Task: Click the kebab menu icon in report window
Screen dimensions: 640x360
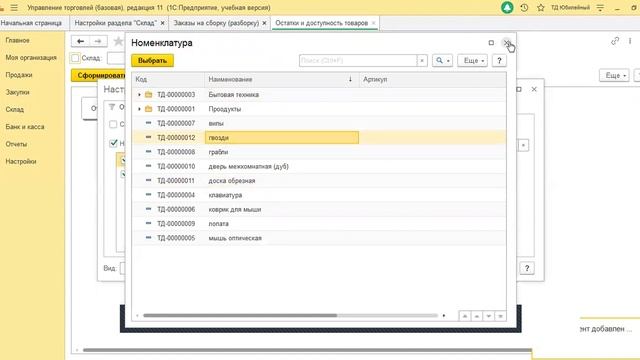Action: (x=630, y=41)
